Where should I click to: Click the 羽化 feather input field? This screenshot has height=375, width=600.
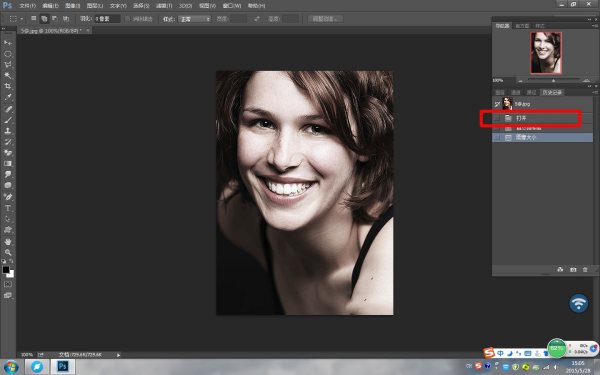pos(107,19)
